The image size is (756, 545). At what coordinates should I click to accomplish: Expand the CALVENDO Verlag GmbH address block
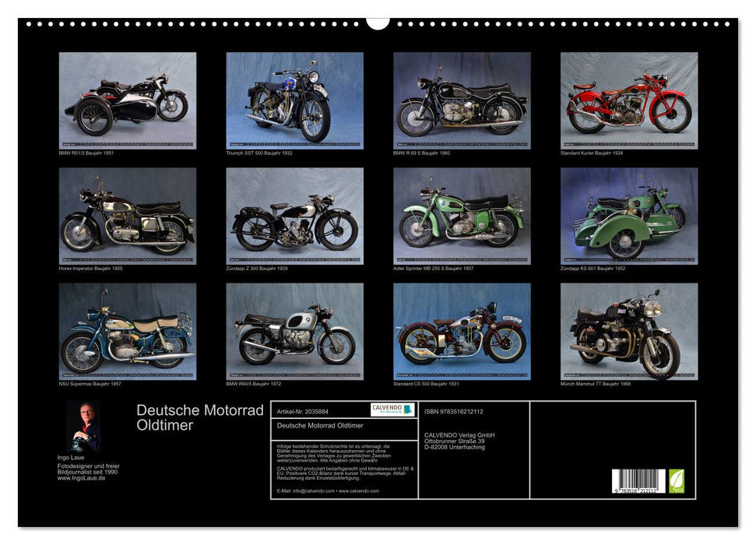pos(459,440)
